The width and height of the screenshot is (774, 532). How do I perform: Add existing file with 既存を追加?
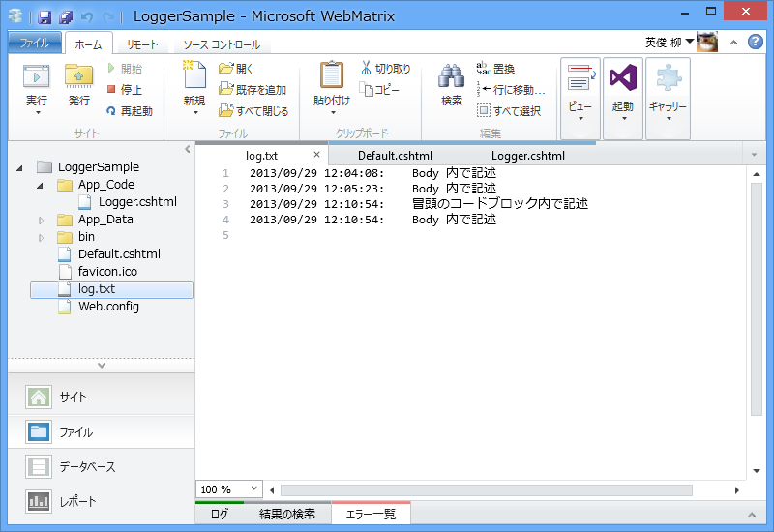(253, 90)
